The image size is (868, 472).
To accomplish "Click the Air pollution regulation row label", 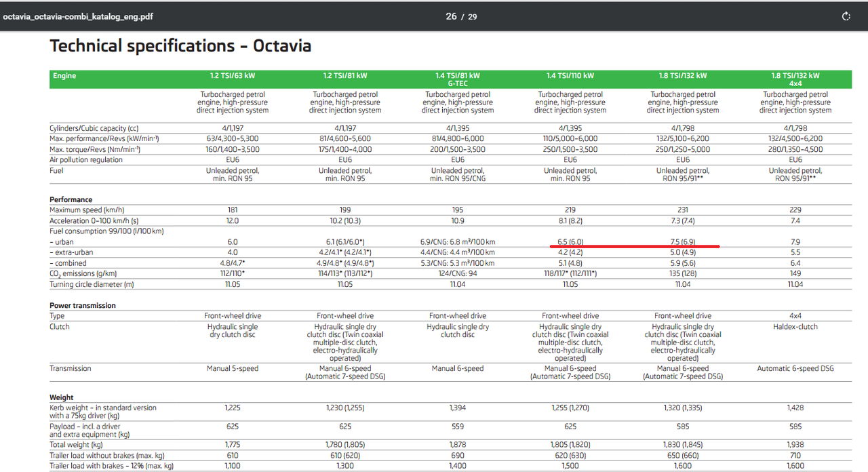I will pyautogui.click(x=86, y=160).
